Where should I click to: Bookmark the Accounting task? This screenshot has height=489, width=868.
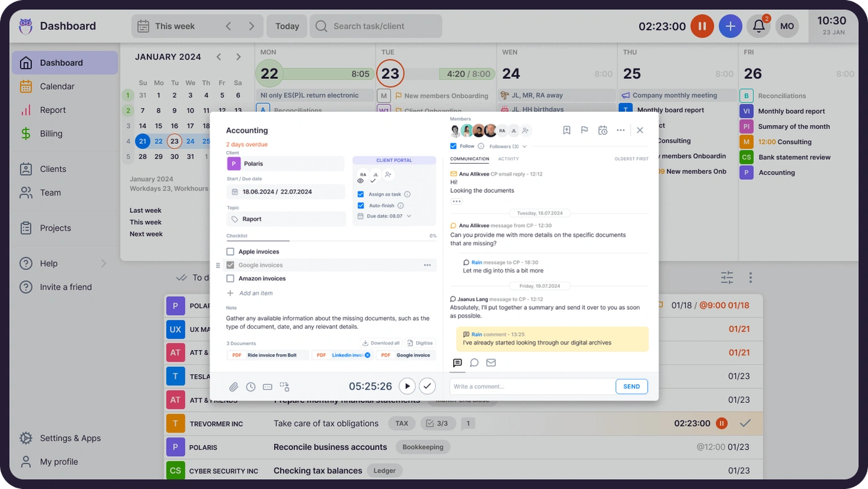coord(566,130)
